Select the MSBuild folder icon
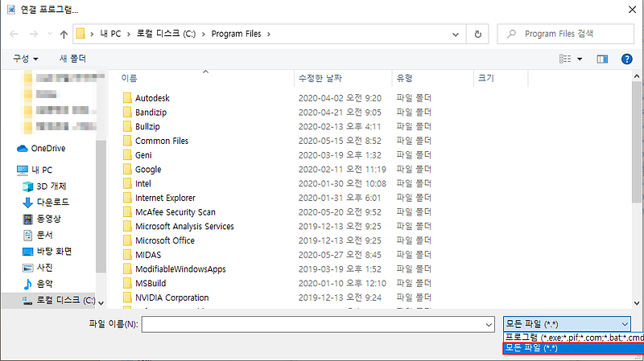 [128, 284]
